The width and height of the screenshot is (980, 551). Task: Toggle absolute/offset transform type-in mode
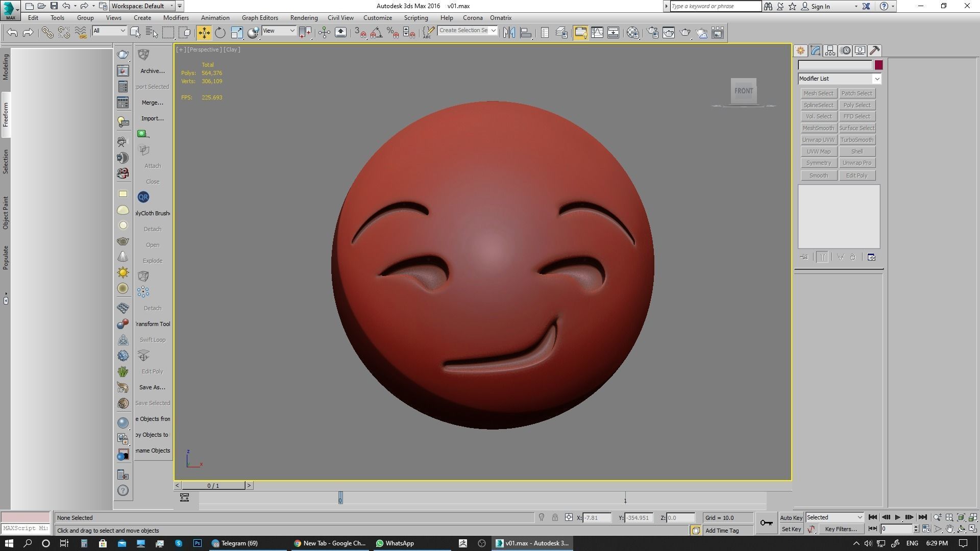tap(569, 517)
